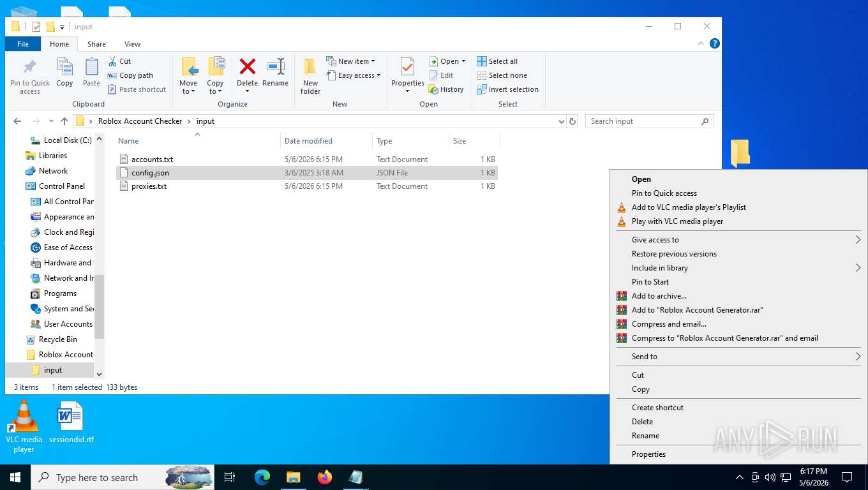Click Edit in the Open group
This screenshot has height=490, width=868.
click(441, 75)
